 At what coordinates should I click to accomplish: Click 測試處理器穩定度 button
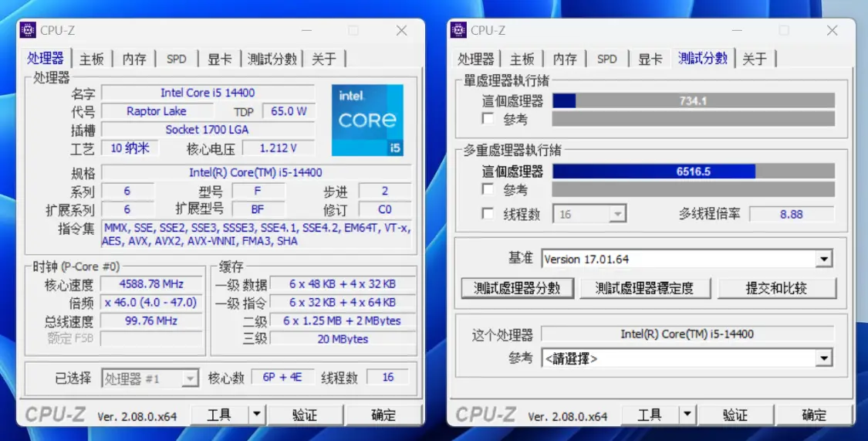(x=644, y=288)
